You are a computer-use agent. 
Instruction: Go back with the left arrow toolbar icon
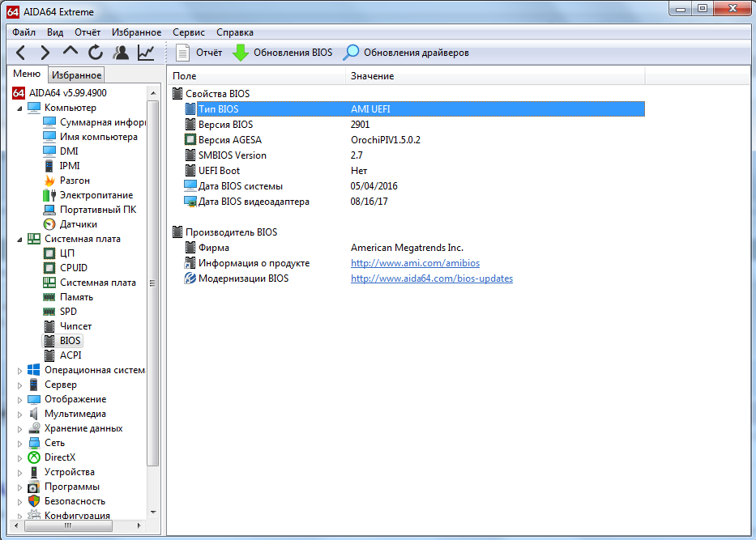pos(20,53)
